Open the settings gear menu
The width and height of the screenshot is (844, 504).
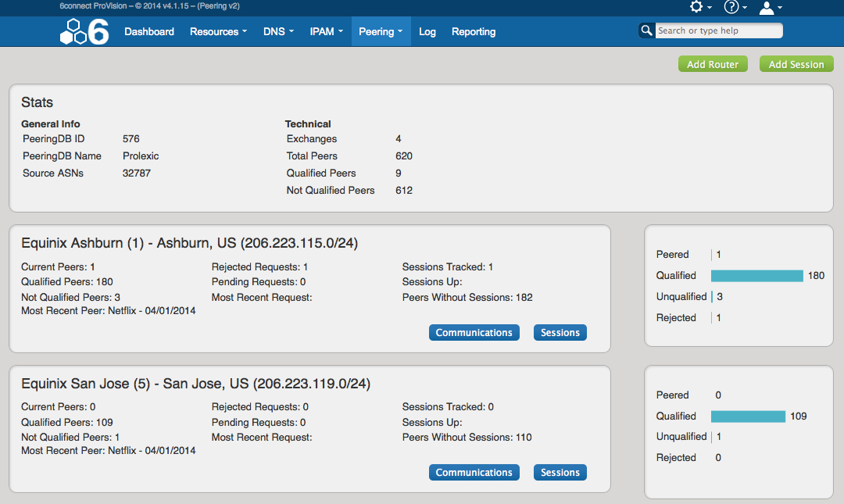coord(701,6)
